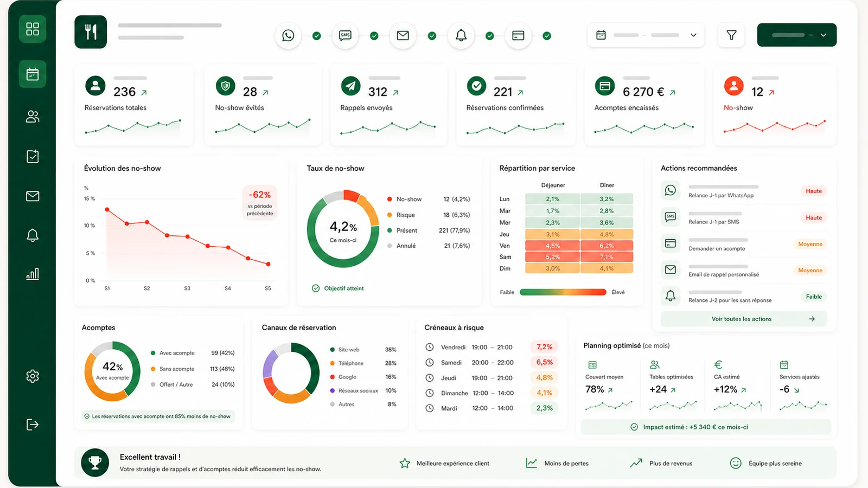This screenshot has width=868, height=488.
Task: Open the customers people icon in sidebar
Action: coord(33,117)
